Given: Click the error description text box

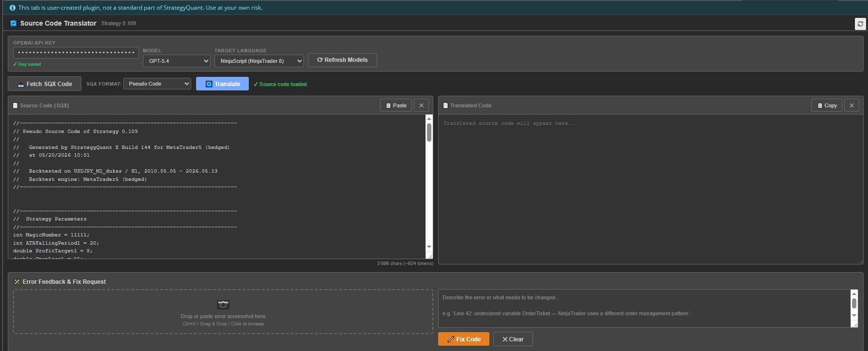Looking at the screenshot, I should point(644,308).
